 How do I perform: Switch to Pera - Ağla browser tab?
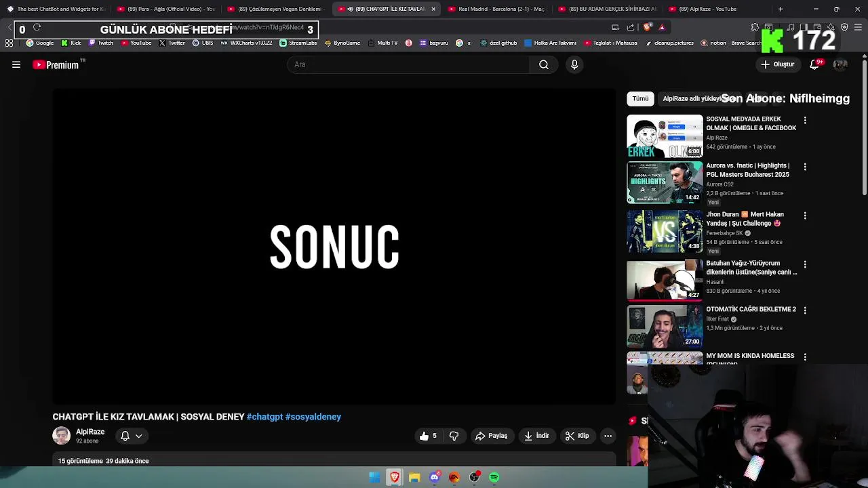tap(166, 9)
